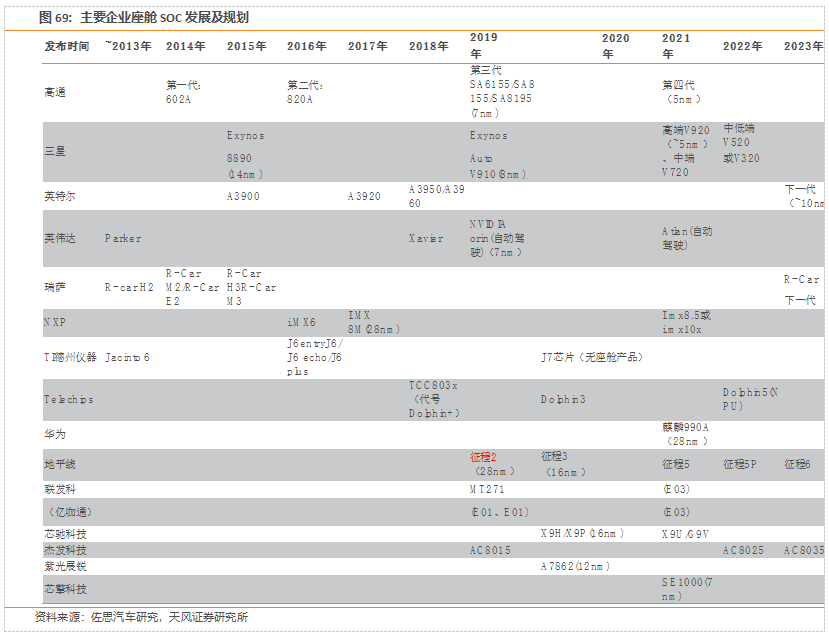The width and height of the screenshot is (829, 635).
Task: Click the 2014年 column header
Action: click(186, 47)
